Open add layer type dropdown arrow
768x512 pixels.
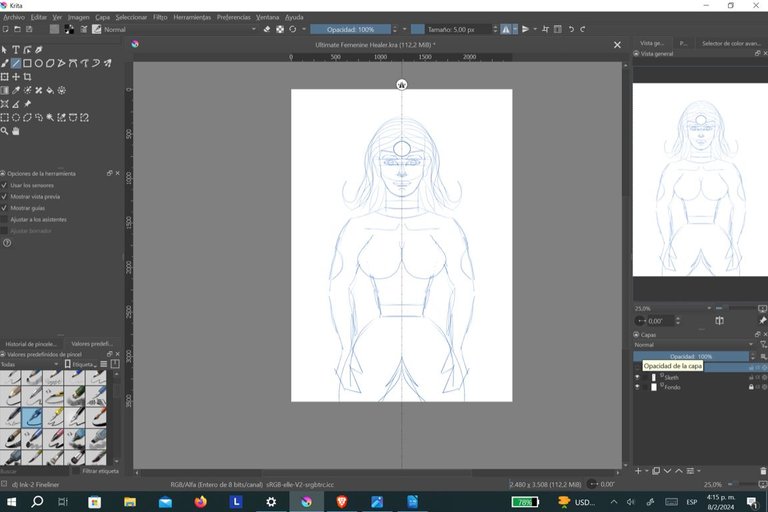647,471
